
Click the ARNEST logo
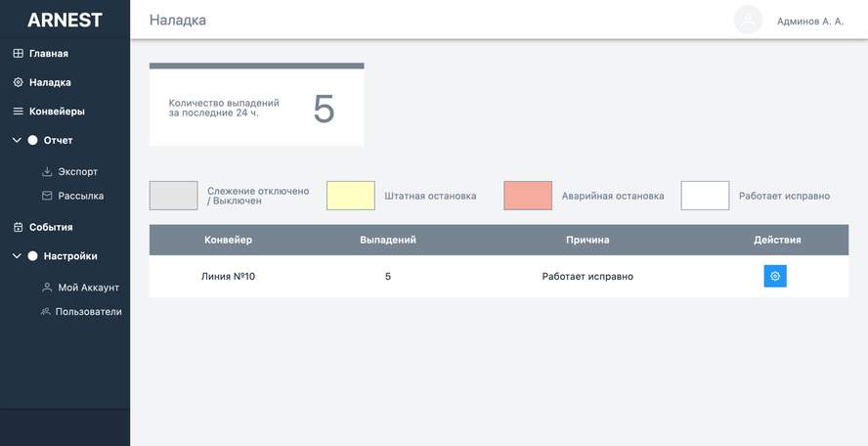click(x=65, y=20)
